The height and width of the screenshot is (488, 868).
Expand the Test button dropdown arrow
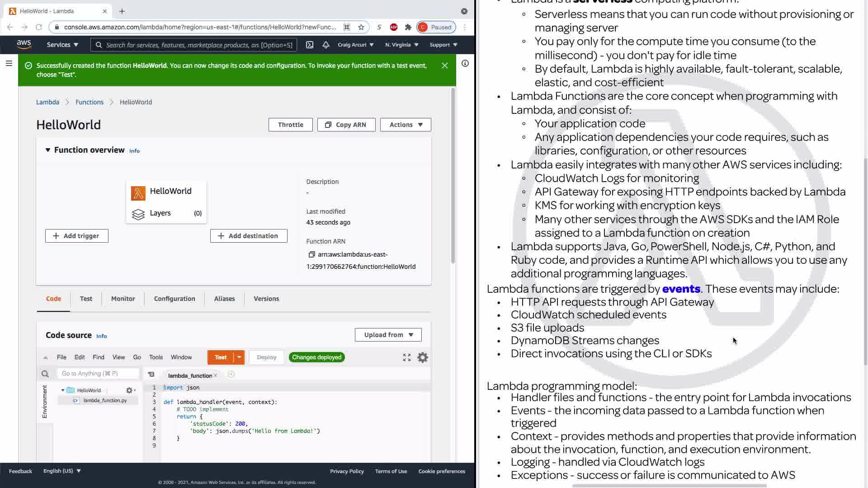[239, 357]
